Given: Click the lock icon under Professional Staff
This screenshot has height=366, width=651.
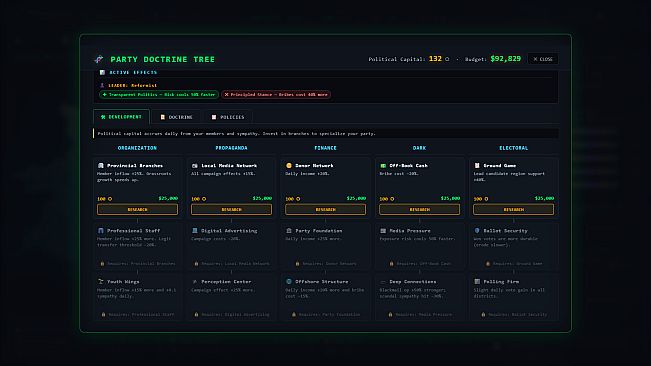Looking at the screenshot, I should pyautogui.click(x=102, y=264).
